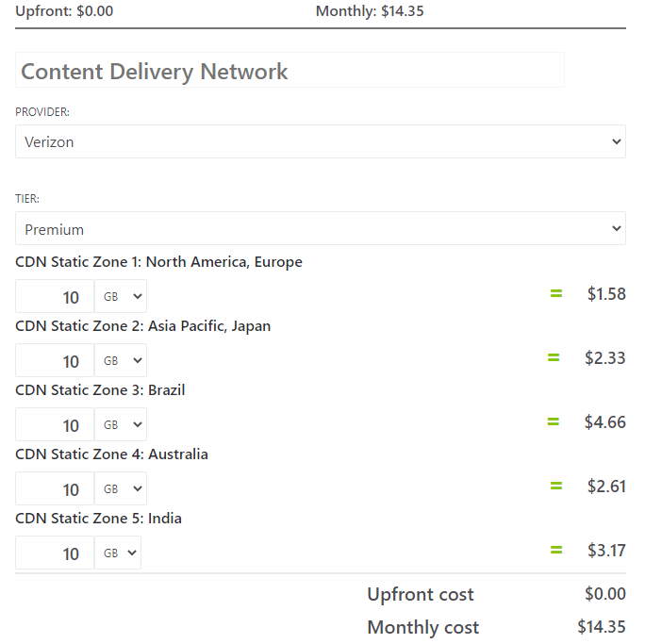Change the GB unit for Zone 5 India

118,553
